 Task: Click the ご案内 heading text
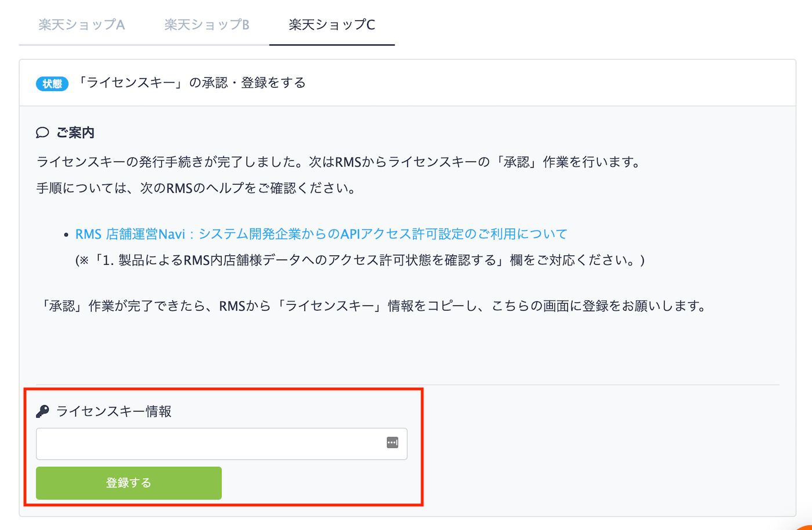pyautogui.click(x=75, y=133)
